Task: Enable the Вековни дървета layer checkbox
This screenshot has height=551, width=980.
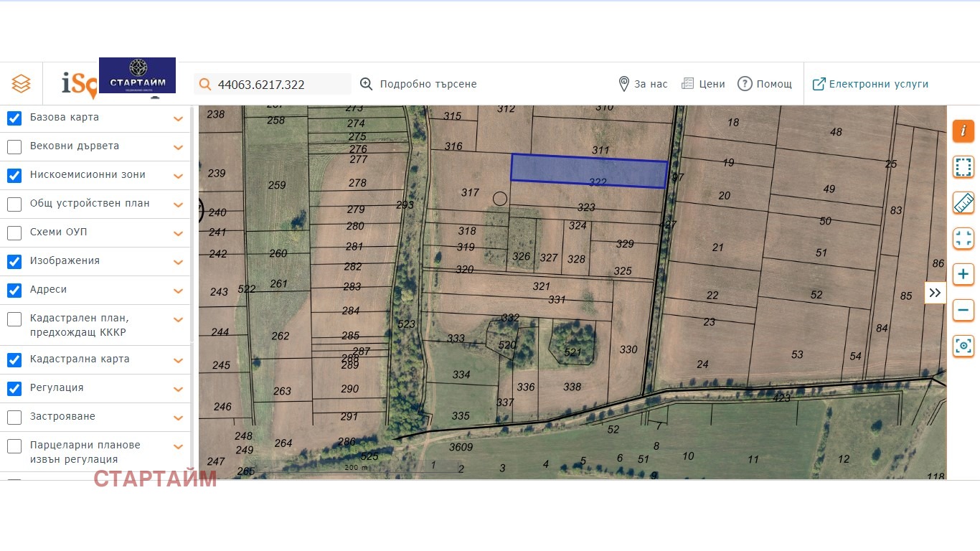Action: [14, 146]
